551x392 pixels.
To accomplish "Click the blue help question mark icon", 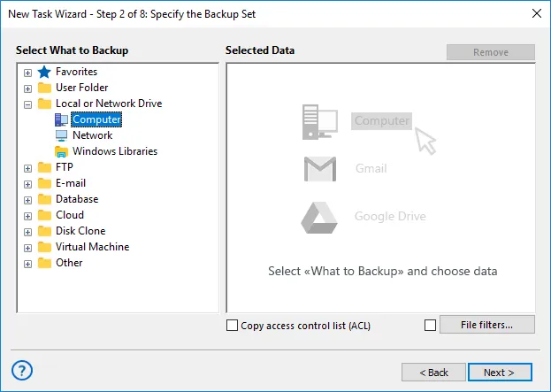I will coord(23,370).
